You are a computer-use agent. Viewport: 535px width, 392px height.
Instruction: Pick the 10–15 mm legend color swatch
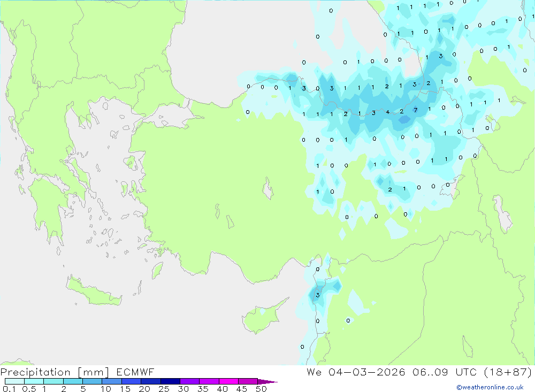click(x=112, y=381)
